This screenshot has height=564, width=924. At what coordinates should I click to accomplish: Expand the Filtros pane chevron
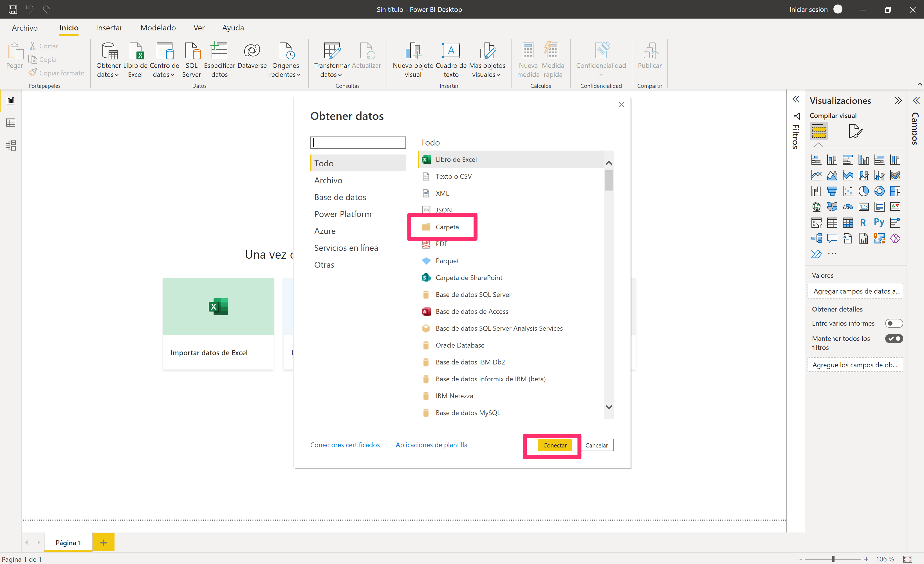pyautogui.click(x=796, y=99)
